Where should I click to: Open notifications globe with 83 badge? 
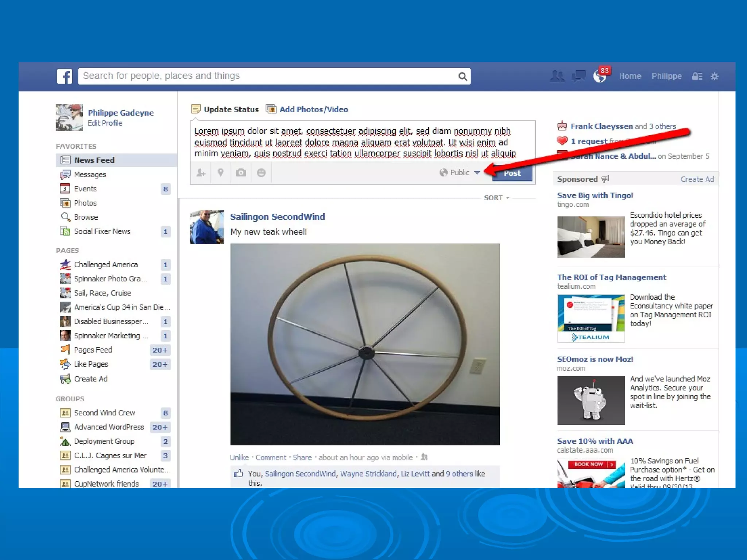click(x=599, y=76)
